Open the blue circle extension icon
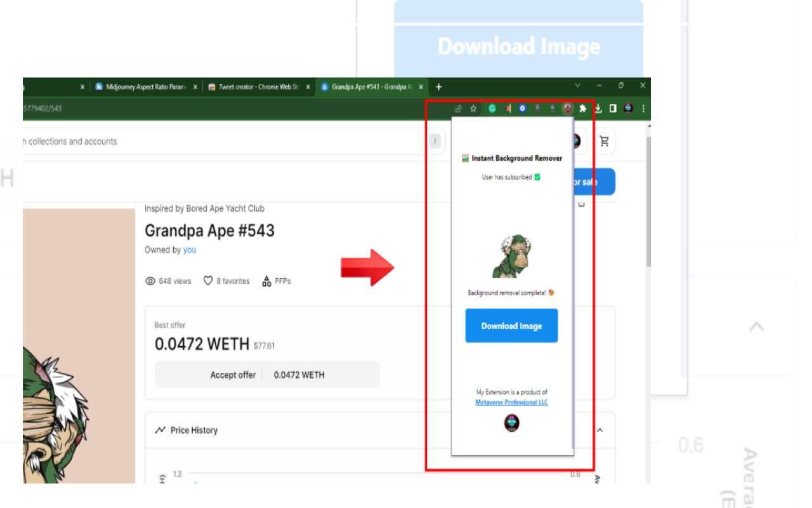812x508 pixels. (522, 109)
